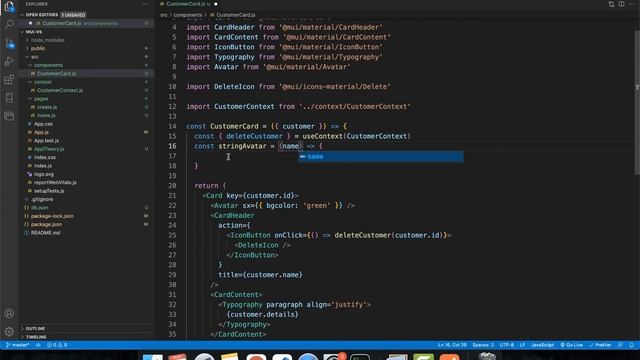Click the open changes icon in editor title

(611, 4)
